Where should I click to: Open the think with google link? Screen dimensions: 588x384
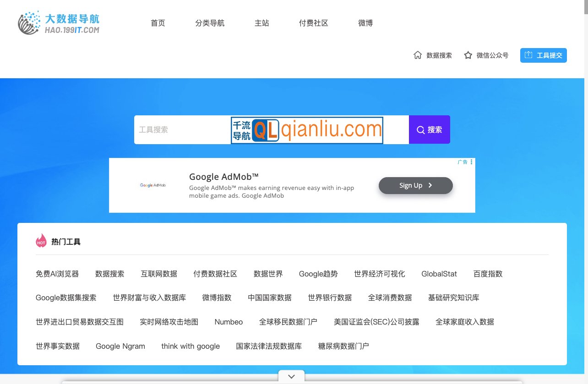point(191,346)
